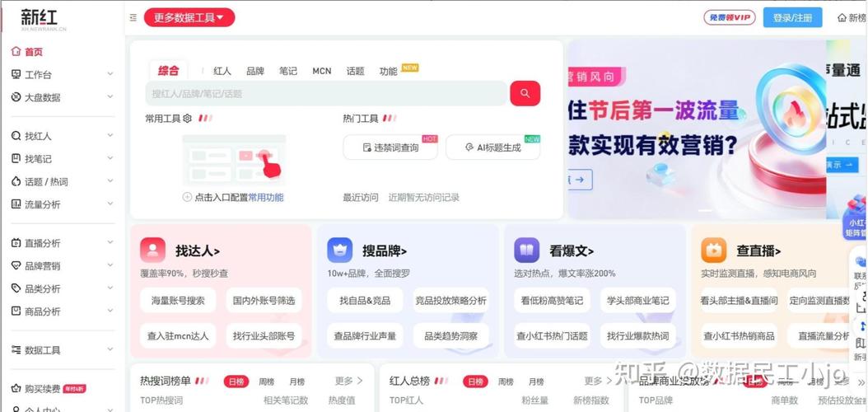Click the 免费领VIP badge
This screenshot has width=868, height=412.
click(x=730, y=18)
